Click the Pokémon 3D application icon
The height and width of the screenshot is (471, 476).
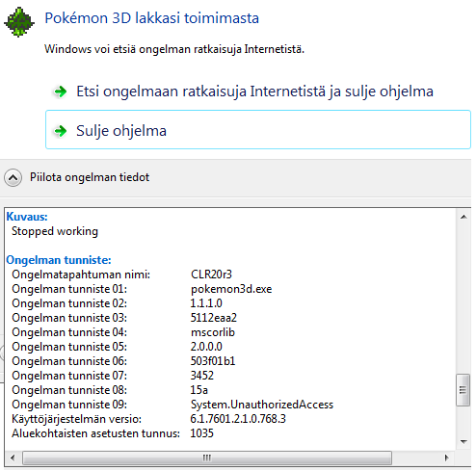19,22
